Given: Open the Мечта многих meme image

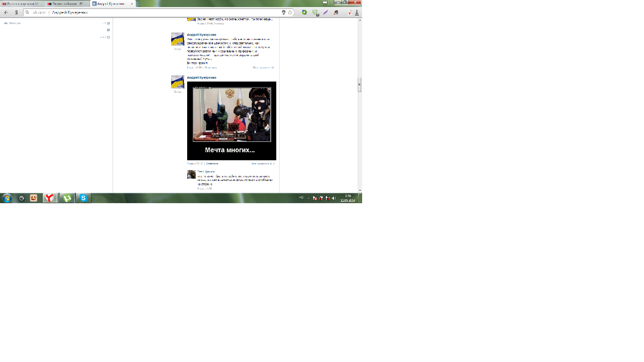Looking at the screenshot, I should [x=231, y=121].
